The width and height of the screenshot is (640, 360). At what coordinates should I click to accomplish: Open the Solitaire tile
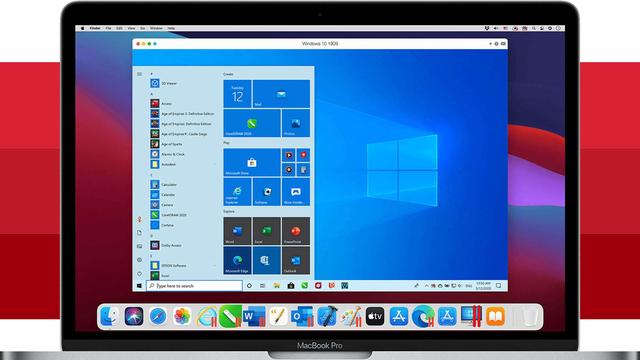click(267, 192)
